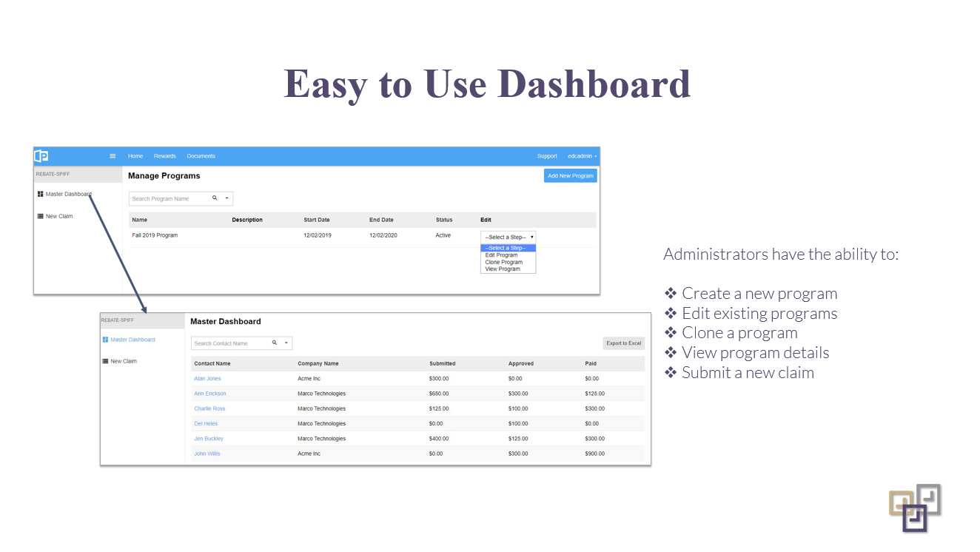Expand the search filter arrow beside program search
The image size is (980, 552).
click(226, 198)
